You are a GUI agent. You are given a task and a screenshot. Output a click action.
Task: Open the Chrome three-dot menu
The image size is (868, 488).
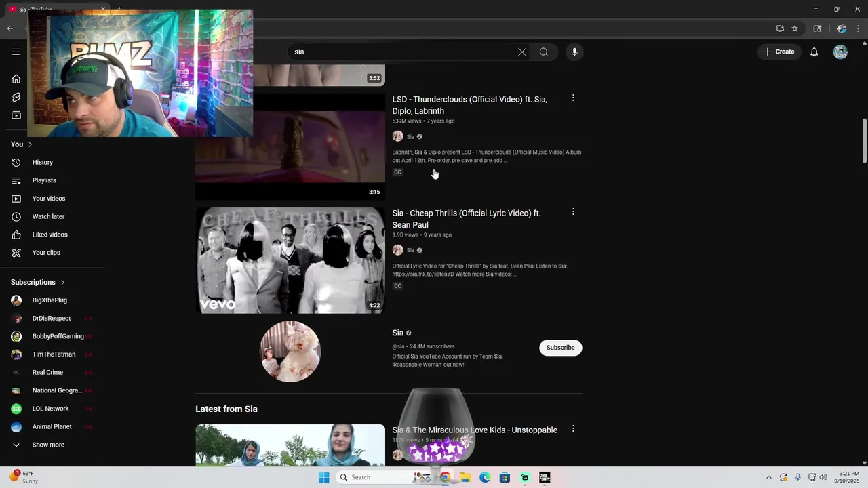click(x=859, y=28)
